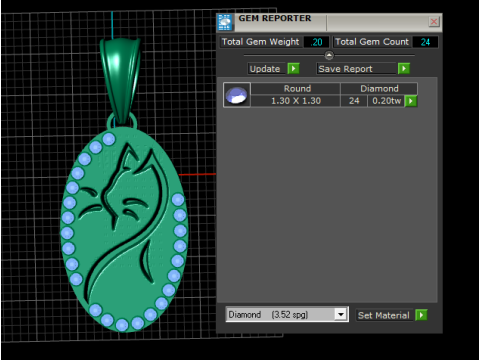Click the 0.20tw weight cell

click(x=386, y=101)
